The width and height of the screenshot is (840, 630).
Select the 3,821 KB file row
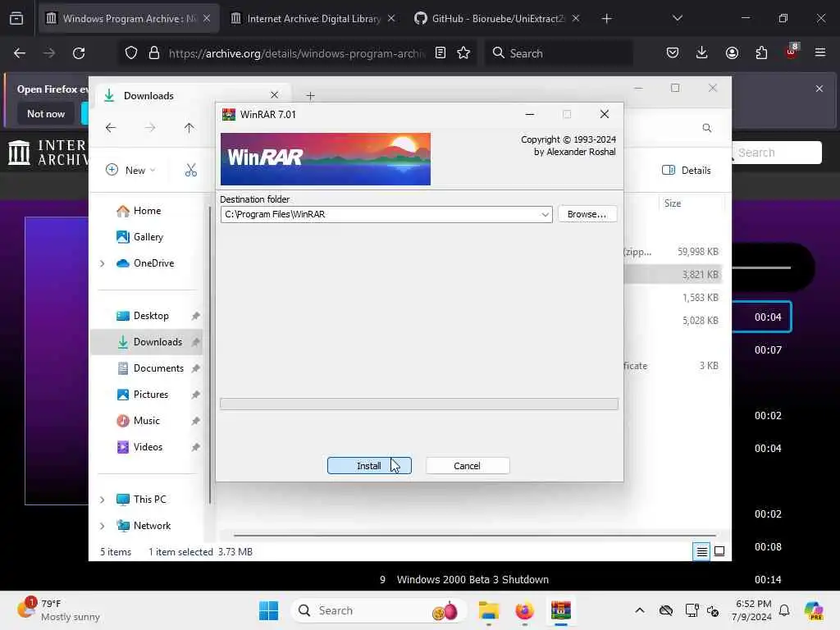pos(673,274)
